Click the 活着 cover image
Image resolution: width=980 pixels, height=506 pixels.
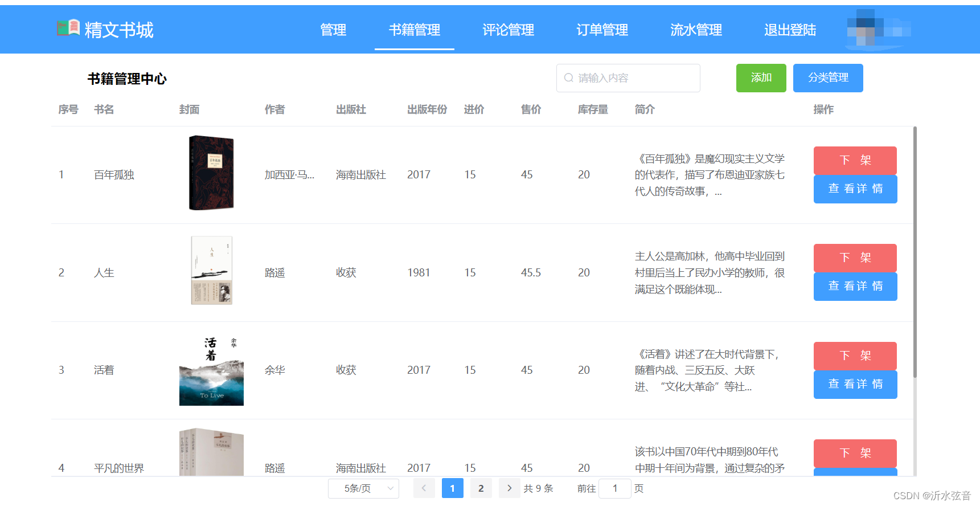point(211,370)
